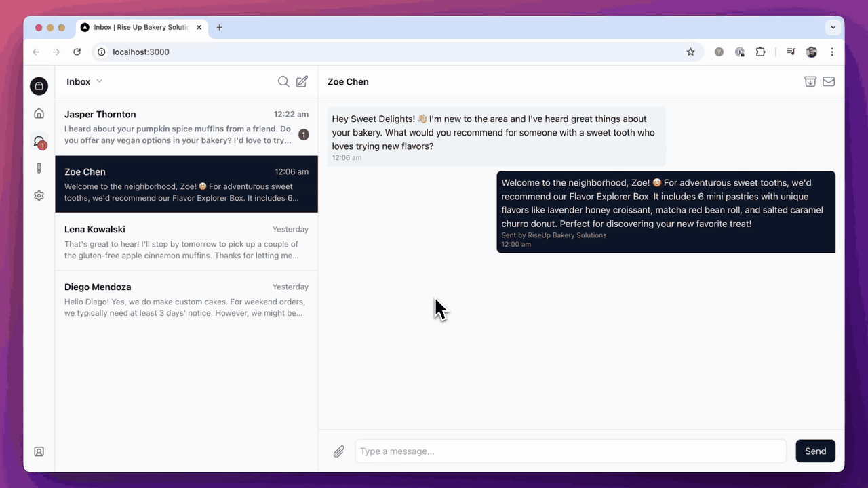Open messages icon with notification badge
Image resolution: width=868 pixels, height=488 pixels.
click(x=39, y=142)
